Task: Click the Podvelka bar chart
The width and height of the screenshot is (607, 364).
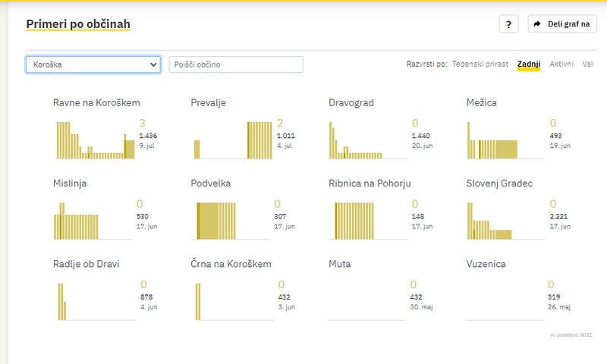Action: tap(231, 220)
